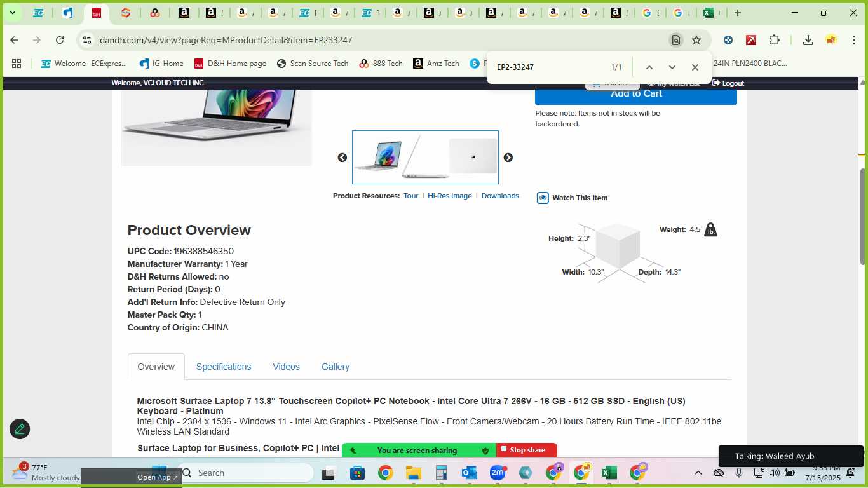
Task: Open the Chrome three-dot menu
Action: click(853, 40)
